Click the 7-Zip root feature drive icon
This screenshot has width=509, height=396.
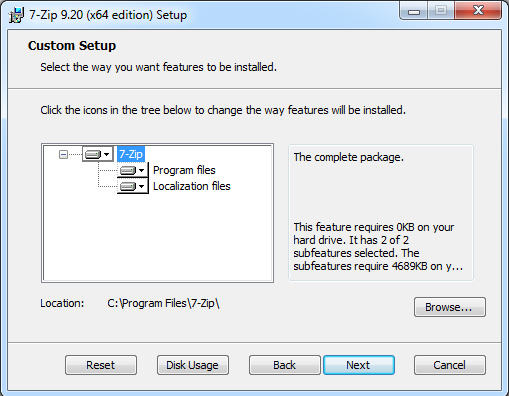click(x=93, y=154)
